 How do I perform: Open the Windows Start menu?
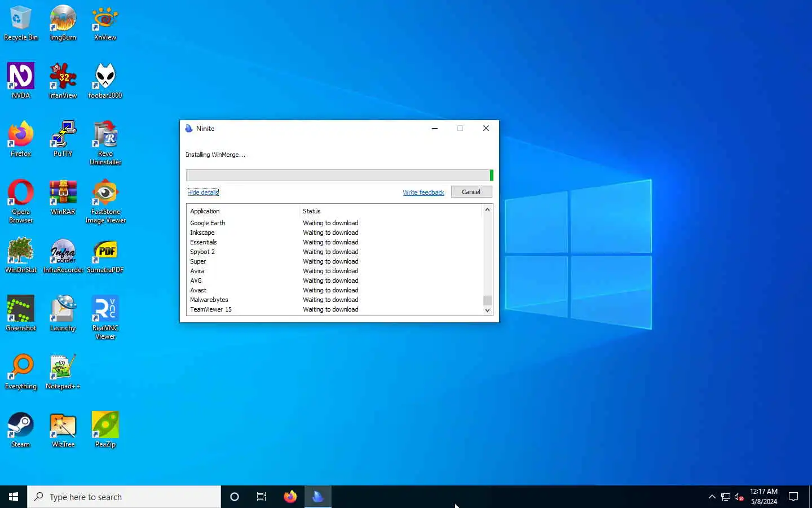(x=14, y=497)
